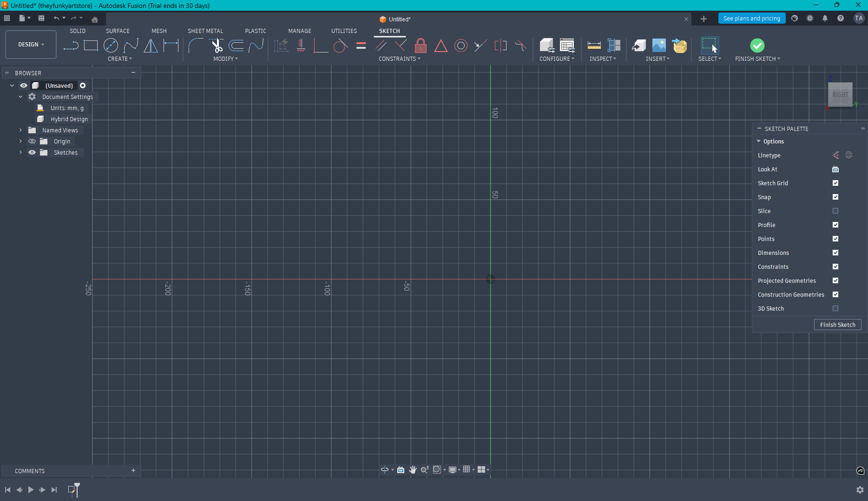
Task: Apply the Concentric constraint
Action: point(460,46)
